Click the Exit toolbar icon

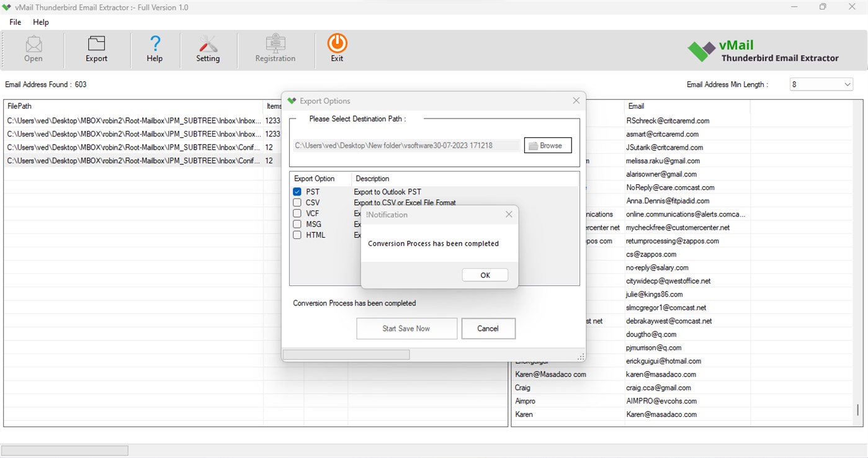(336, 48)
